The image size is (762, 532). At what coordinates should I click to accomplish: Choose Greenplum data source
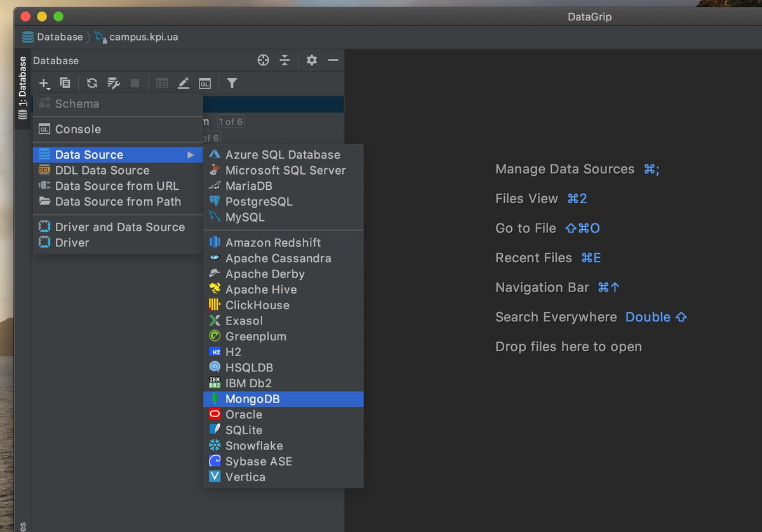(283, 336)
